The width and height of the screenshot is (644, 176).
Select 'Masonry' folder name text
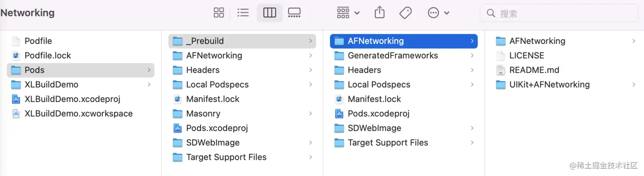click(x=203, y=113)
